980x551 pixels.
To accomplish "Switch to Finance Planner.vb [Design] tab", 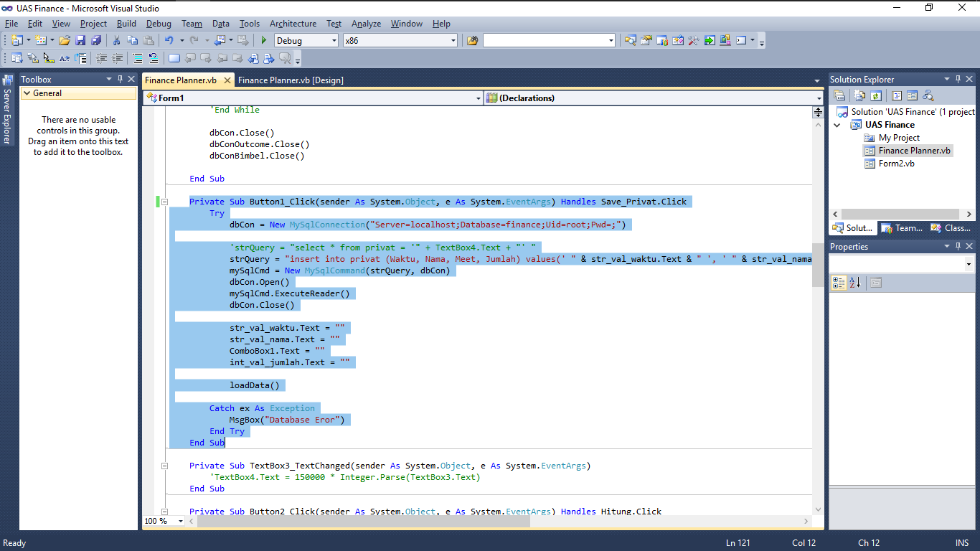I will [291, 80].
